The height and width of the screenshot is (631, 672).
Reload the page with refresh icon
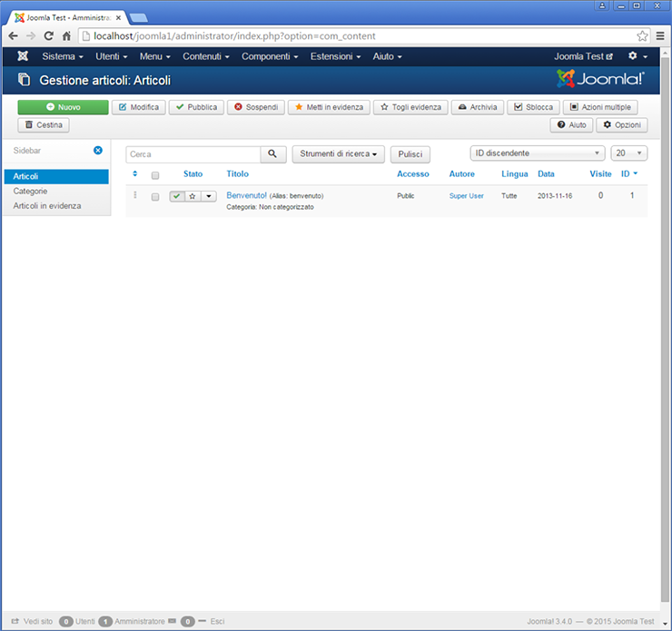49,36
